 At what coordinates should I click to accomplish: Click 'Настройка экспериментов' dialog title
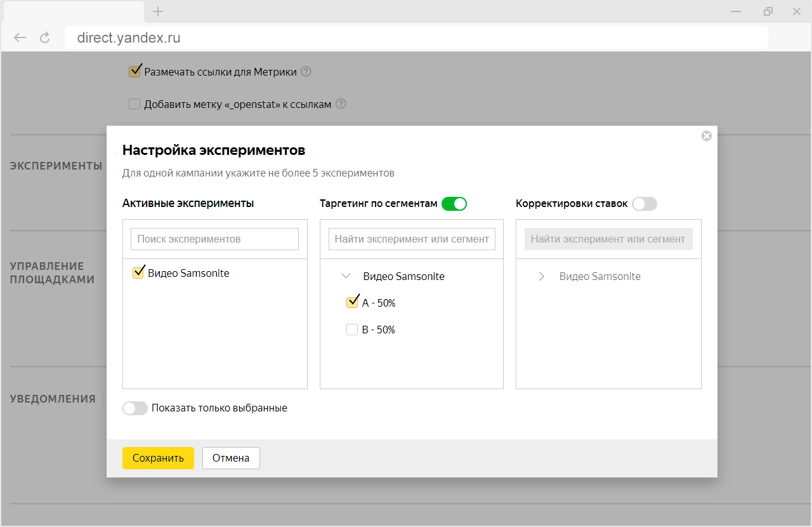coord(214,150)
